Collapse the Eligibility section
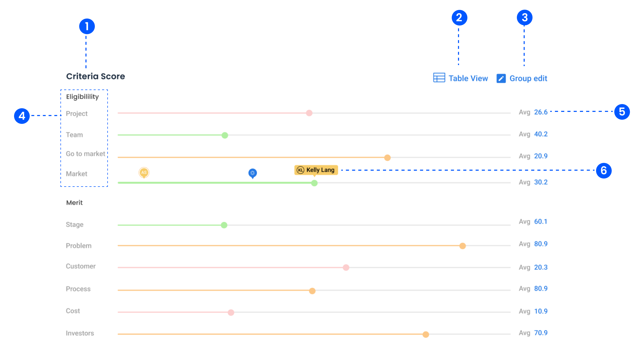 tap(82, 97)
